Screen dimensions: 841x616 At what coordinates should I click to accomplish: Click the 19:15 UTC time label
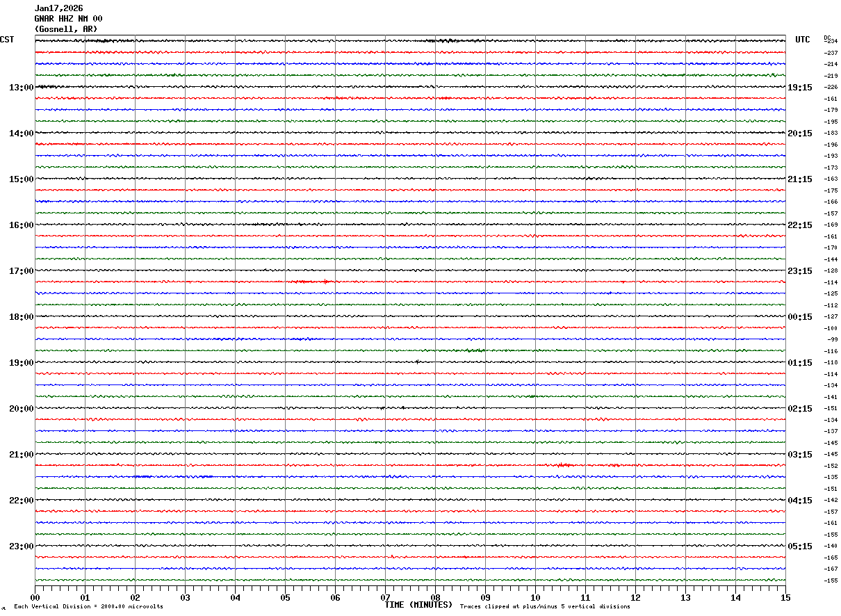click(799, 88)
